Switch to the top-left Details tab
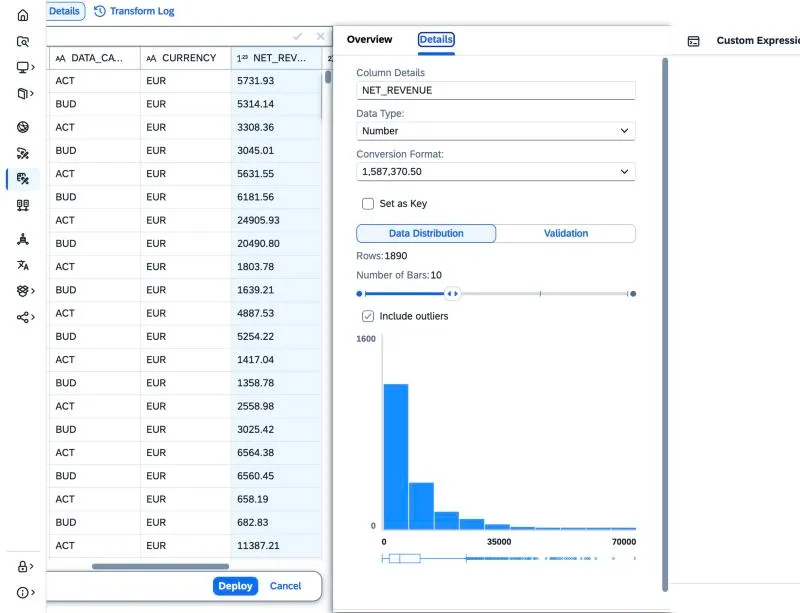 (64, 11)
